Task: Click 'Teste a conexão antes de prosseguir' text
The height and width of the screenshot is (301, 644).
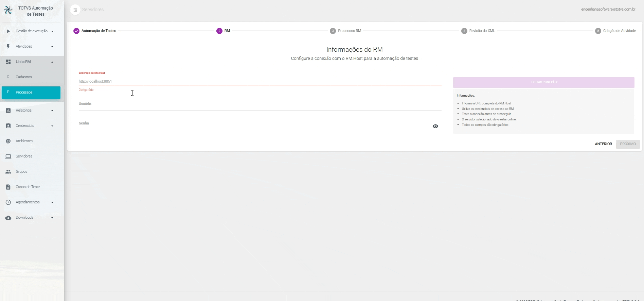Action: (486, 114)
